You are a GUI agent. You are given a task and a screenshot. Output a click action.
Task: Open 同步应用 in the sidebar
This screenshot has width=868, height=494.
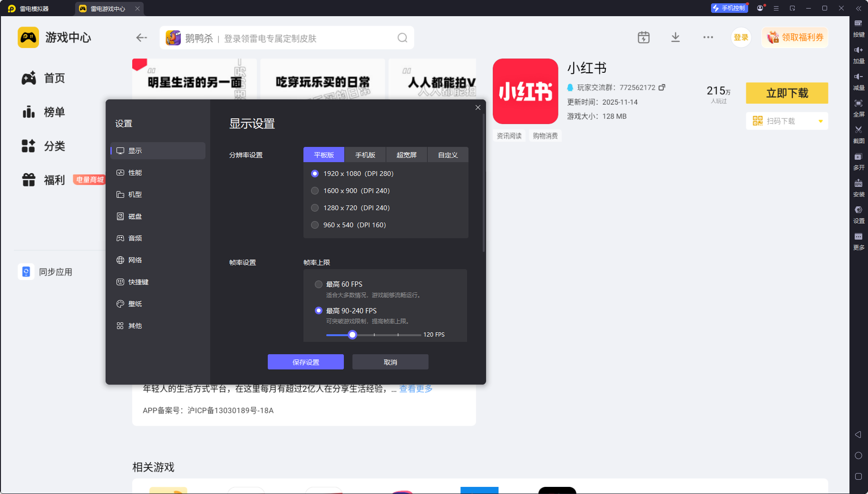[x=46, y=272]
